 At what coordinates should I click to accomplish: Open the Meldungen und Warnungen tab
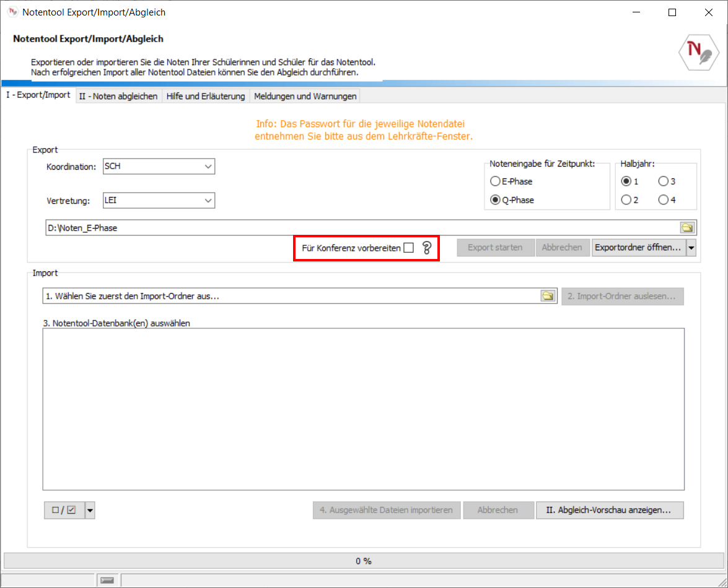[x=305, y=96]
